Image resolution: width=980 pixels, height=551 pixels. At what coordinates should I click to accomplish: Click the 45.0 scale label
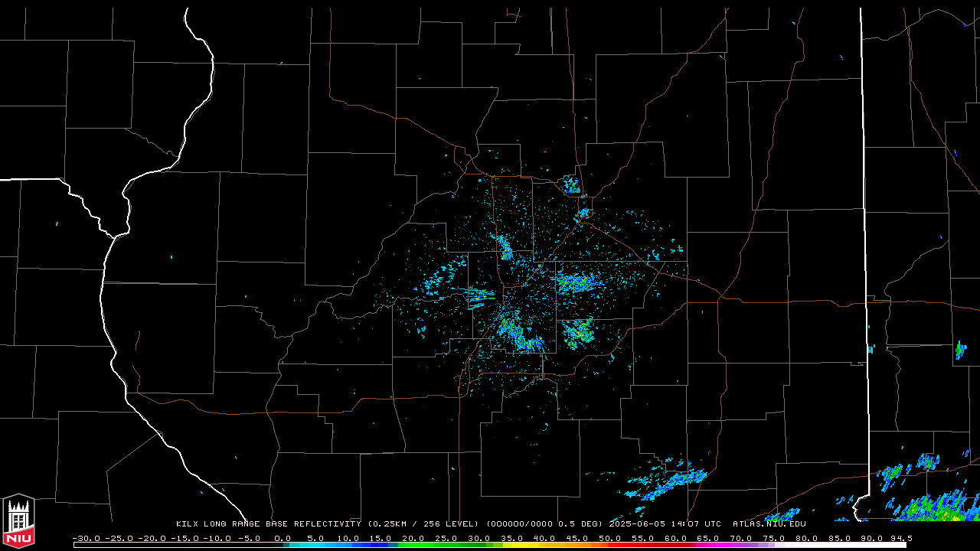coord(577,539)
